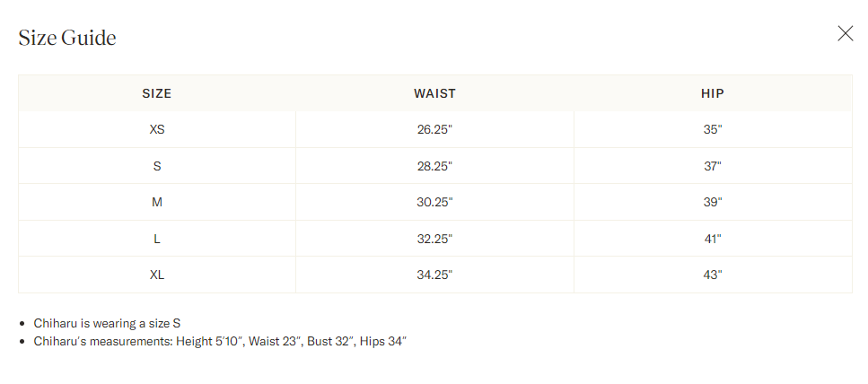Select the XS size cell
Viewport: 868px width, 384px height.
[157, 129]
